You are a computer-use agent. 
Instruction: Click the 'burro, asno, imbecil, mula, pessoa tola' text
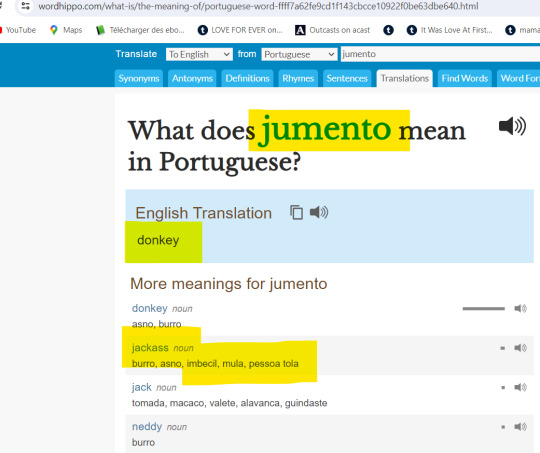click(215, 364)
